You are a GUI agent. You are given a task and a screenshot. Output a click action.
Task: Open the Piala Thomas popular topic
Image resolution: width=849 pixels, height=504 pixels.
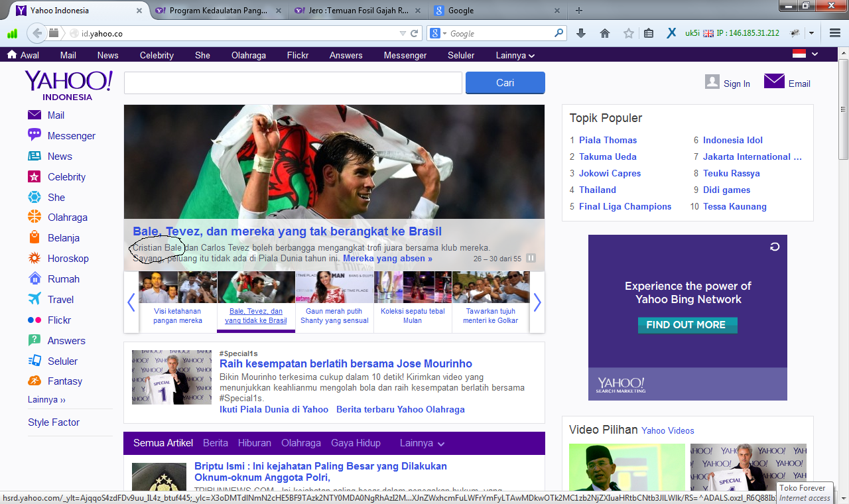(x=608, y=140)
